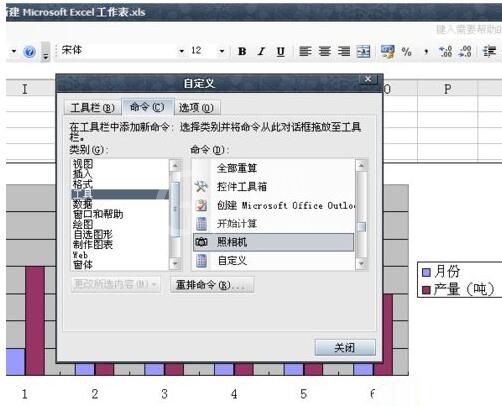Screen dimensions: 502x407
Task: Select the 控件工具箱 command
Action: [242, 187]
